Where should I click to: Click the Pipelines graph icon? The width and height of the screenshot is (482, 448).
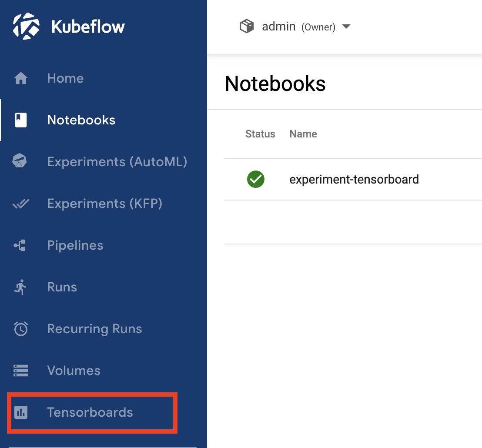[20, 245]
